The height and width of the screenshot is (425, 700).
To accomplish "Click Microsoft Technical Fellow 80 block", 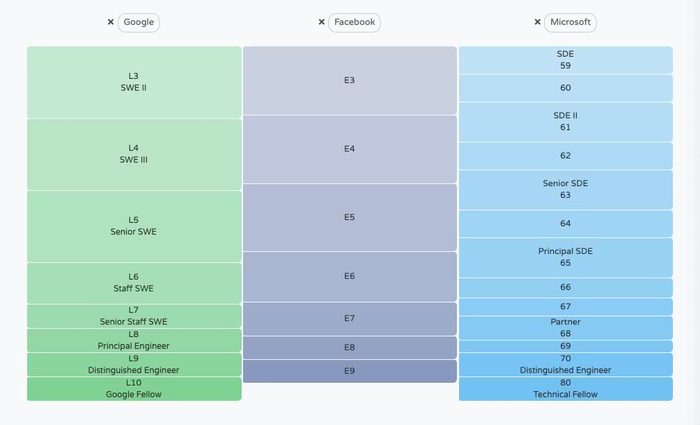I will point(565,389).
